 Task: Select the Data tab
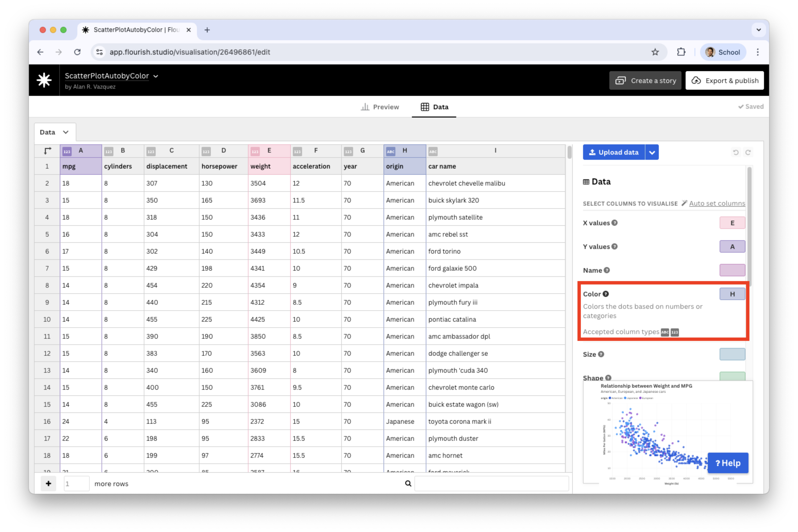pos(435,107)
